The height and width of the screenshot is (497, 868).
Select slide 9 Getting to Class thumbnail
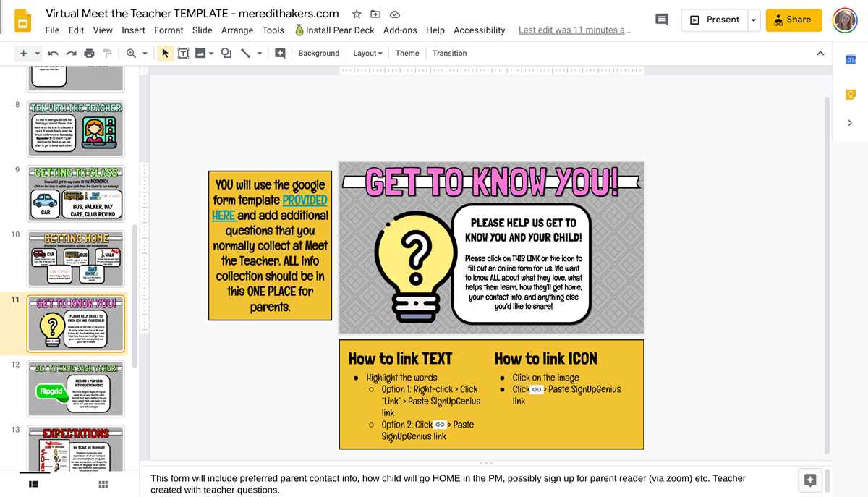coord(76,193)
